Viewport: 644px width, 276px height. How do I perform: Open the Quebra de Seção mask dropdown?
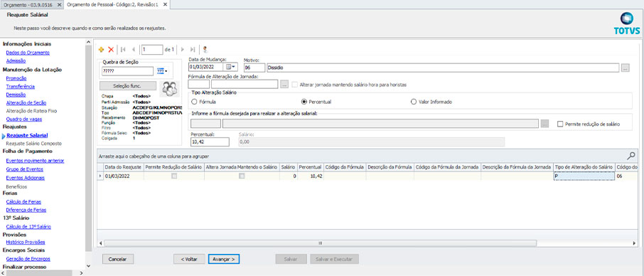(x=163, y=71)
